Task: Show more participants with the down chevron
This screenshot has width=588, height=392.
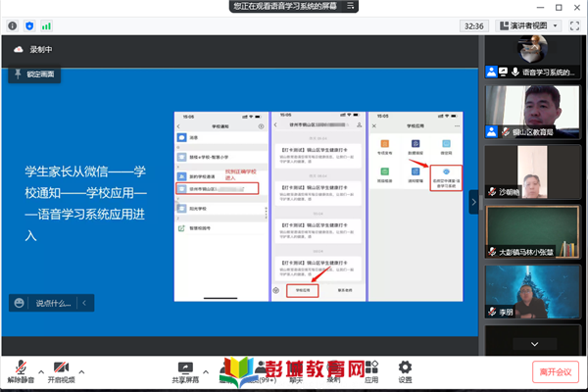Action: [535, 344]
